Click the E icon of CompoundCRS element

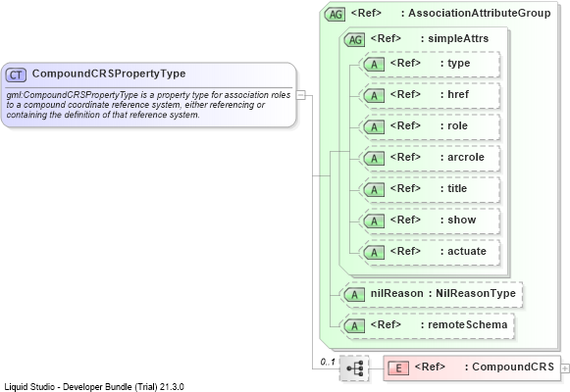pos(398,368)
